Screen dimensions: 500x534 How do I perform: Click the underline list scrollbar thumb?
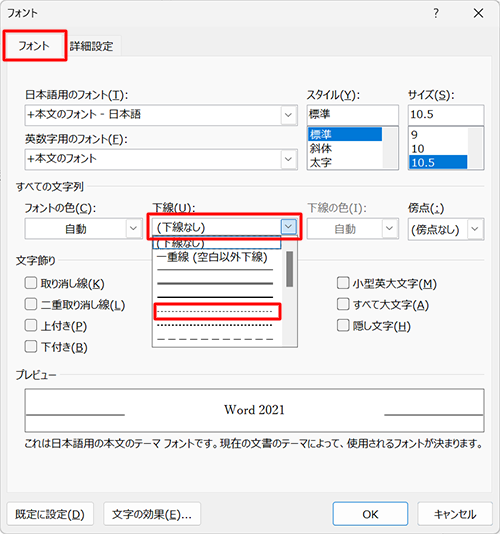click(x=290, y=269)
